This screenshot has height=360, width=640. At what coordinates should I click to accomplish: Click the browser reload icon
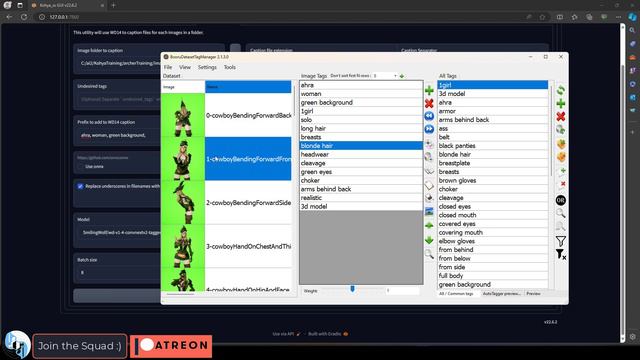tap(24, 17)
